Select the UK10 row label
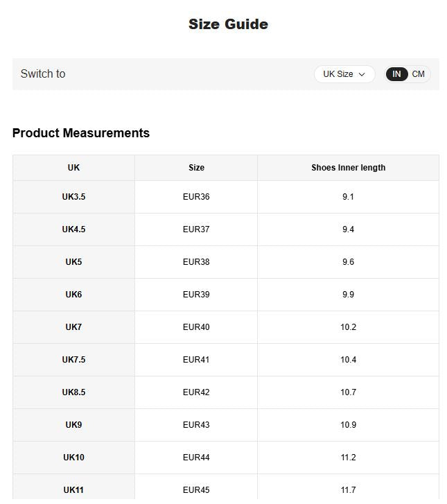The image size is (447, 504). tap(73, 458)
